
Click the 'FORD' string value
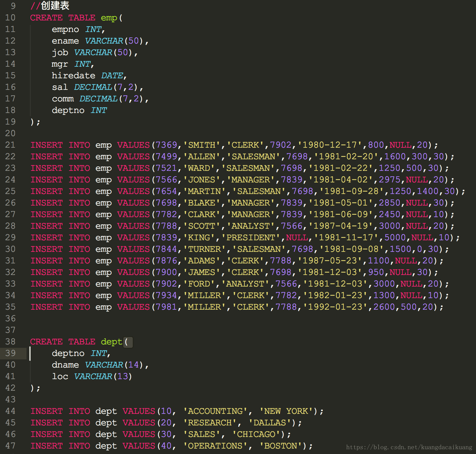click(x=199, y=284)
